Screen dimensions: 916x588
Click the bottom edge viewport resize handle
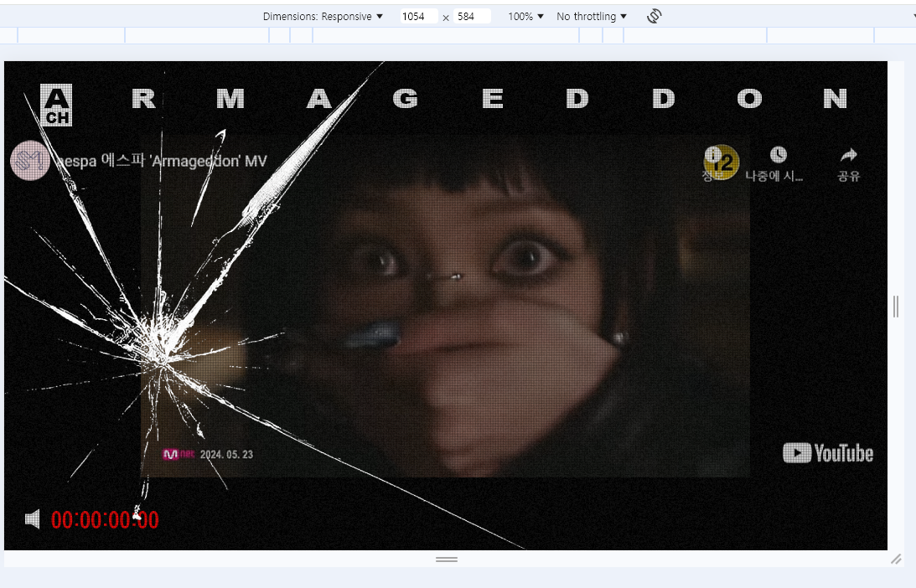[447, 560]
